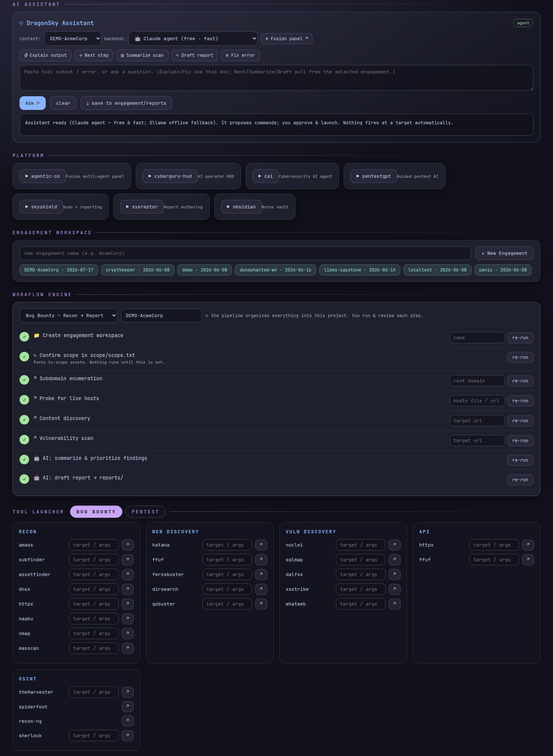The height and width of the screenshot is (756, 553).
Task: Launch the cyberguru-hud platform
Action: tap(170, 176)
